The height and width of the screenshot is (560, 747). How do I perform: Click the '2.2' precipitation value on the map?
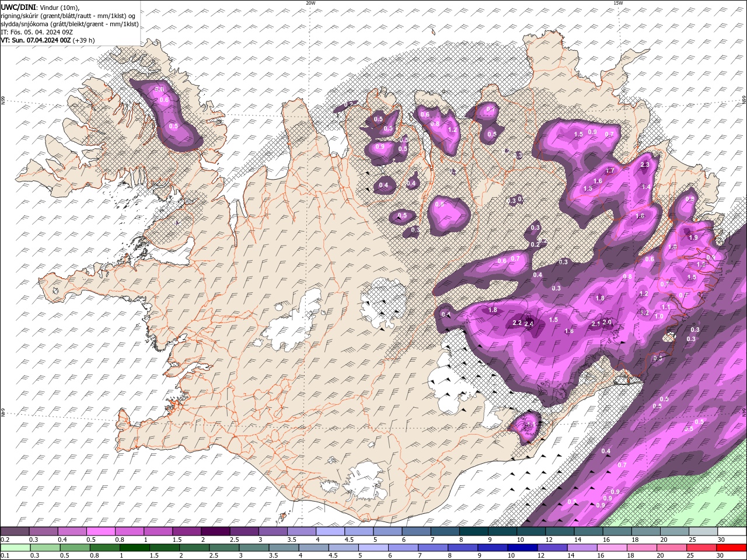click(x=516, y=323)
